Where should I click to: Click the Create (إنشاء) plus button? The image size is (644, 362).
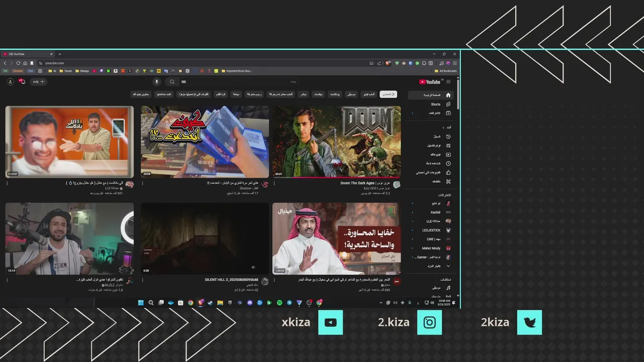pyautogui.click(x=39, y=81)
